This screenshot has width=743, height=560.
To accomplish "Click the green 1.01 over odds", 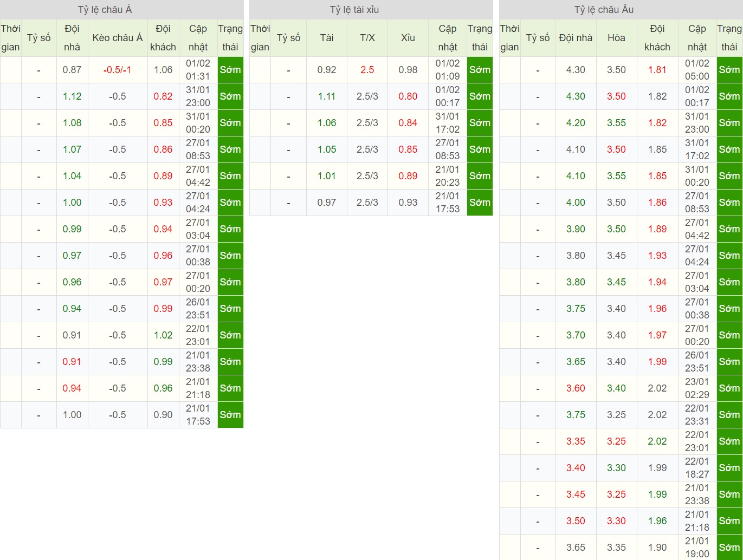I will (x=327, y=176).
